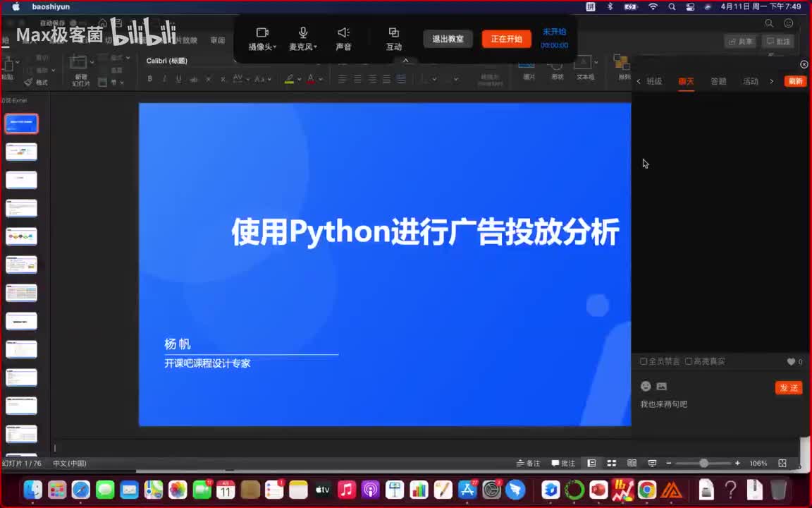This screenshot has width=812, height=508.
Task: Open the emoji picker in chat
Action: click(645, 386)
